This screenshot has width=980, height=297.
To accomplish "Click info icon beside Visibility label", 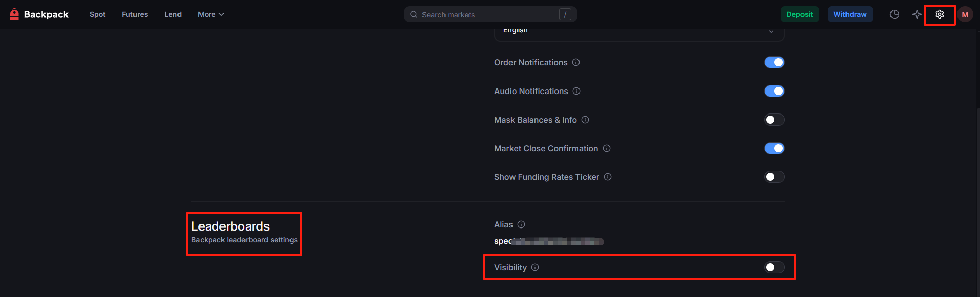I will point(535,267).
